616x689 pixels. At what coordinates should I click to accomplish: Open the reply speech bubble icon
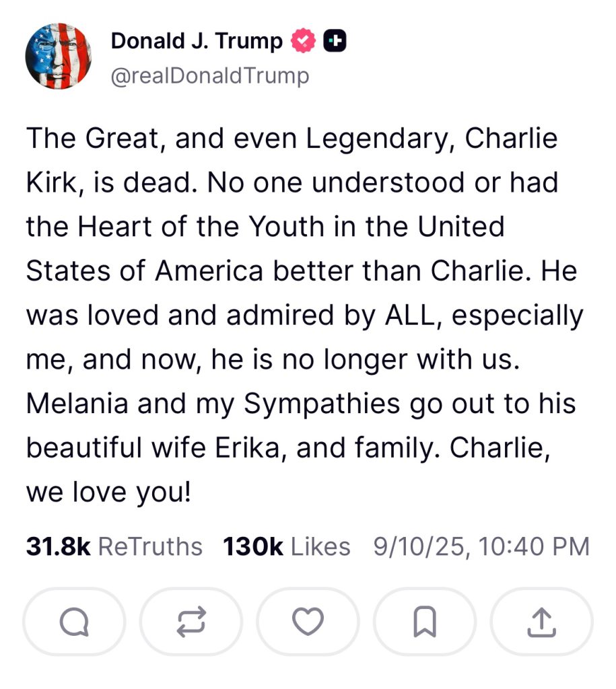click(74, 622)
